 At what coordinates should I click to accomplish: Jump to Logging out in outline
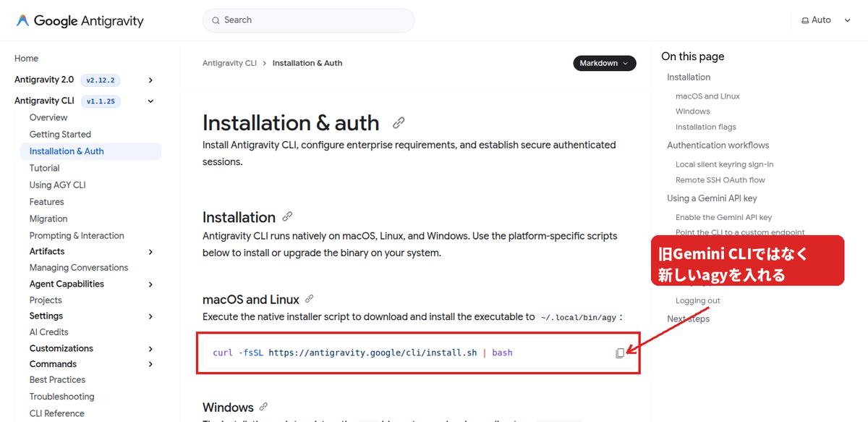[698, 301]
